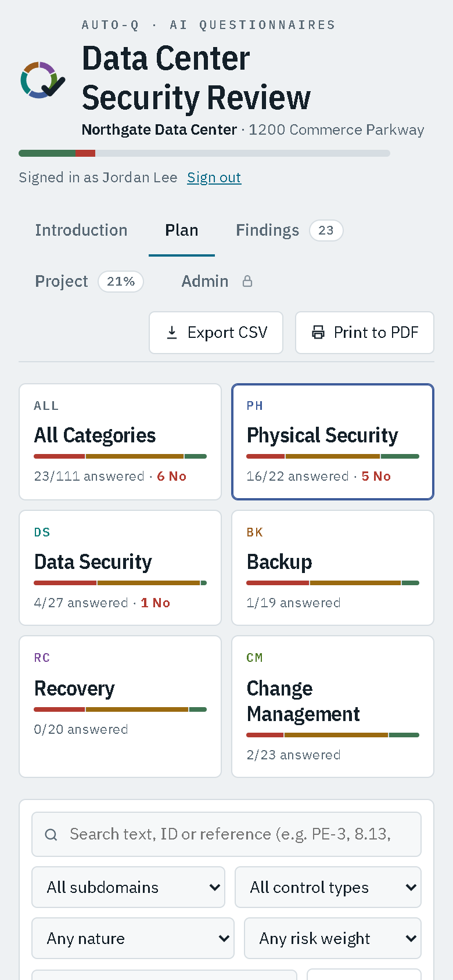
Task: Click the Backup card progress bar
Action: (333, 583)
